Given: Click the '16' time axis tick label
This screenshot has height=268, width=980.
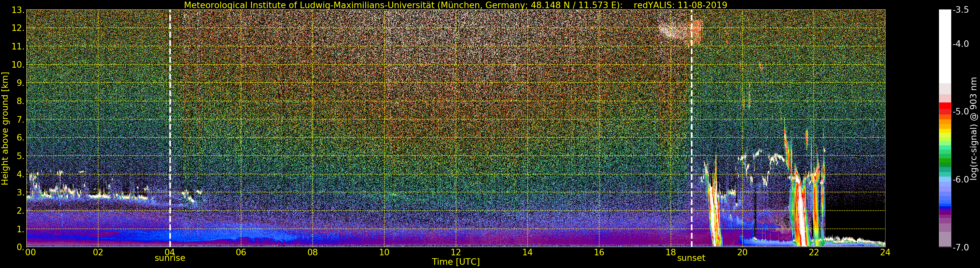Looking at the screenshot, I should pyautogui.click(x=599, y=252).
